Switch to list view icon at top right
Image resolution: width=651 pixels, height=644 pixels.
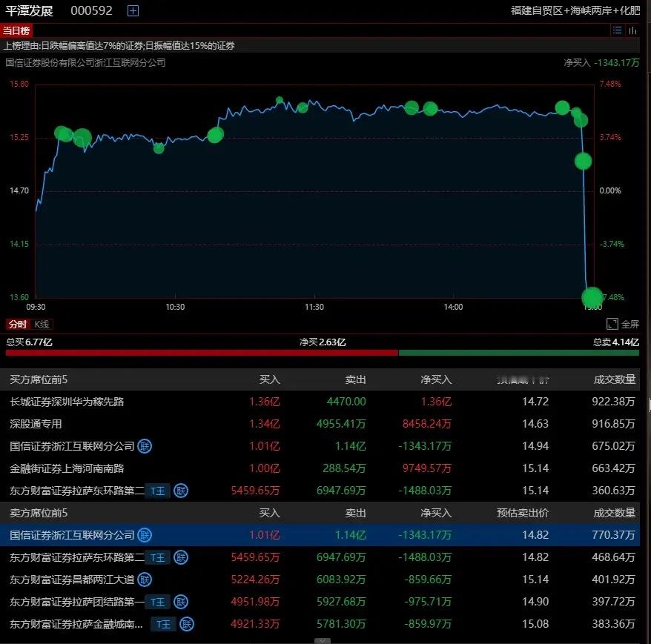pyautogui.click(x=618, y=30)
